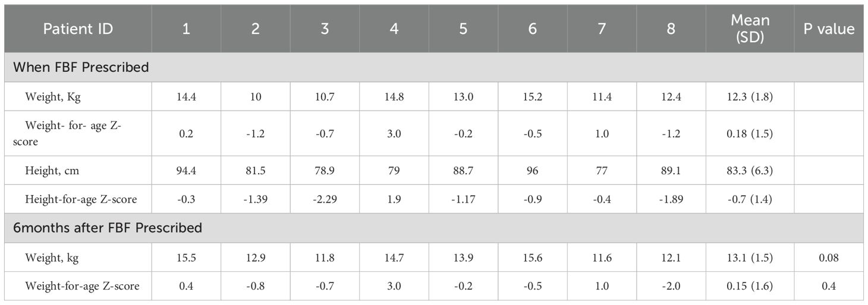This screenshot has height=305, width=868.
Task: Select the cell showing -2.29
Action: [x=325, y=199]
